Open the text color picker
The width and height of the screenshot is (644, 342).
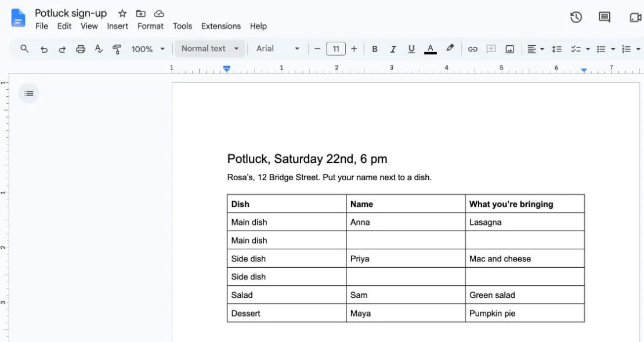(x=430, y=49)
